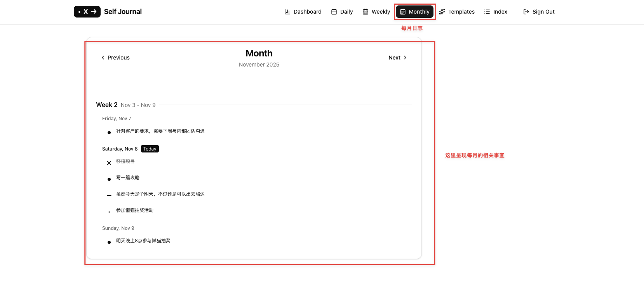Click the Sign Out arrow icon
644x289 pixels.
(526, 12)
